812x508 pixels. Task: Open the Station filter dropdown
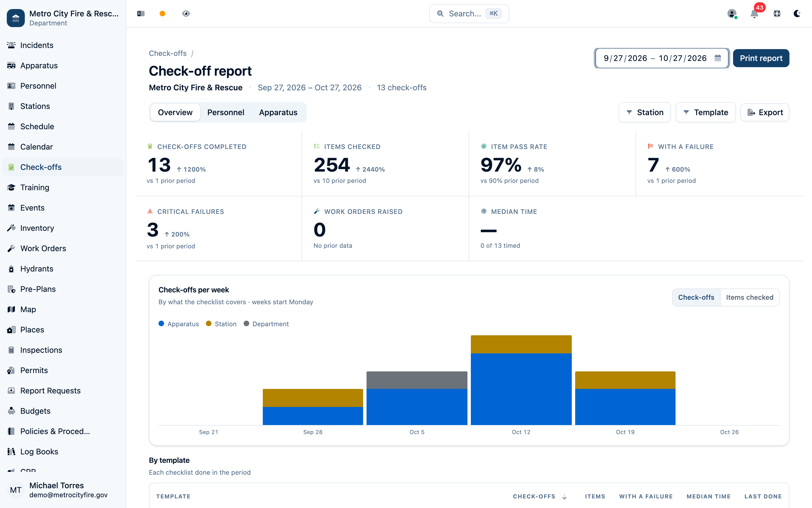(x=645, y=112)
